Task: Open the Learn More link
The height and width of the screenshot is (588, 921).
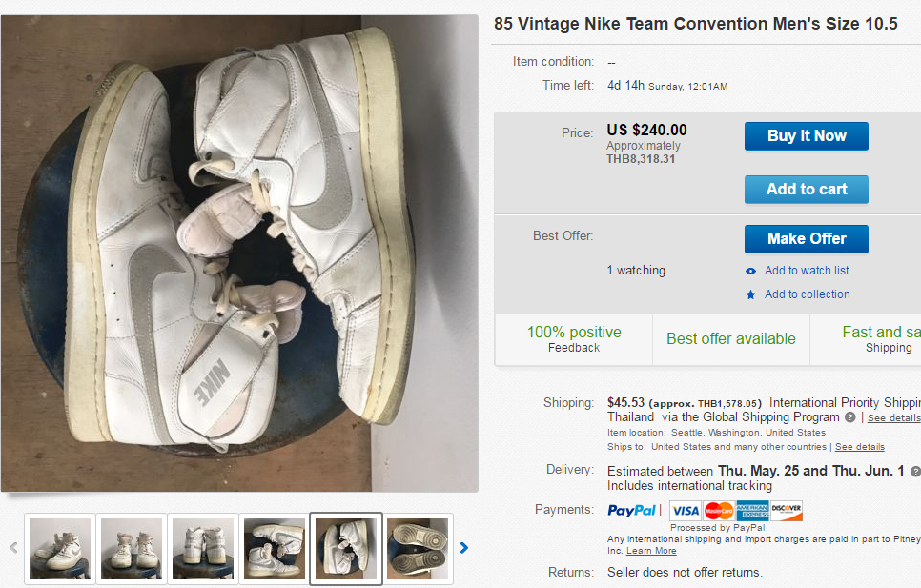Action: 651,551
